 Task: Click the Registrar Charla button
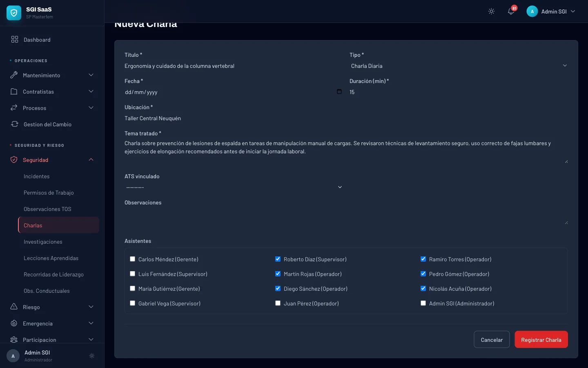[x=541, y=339]
